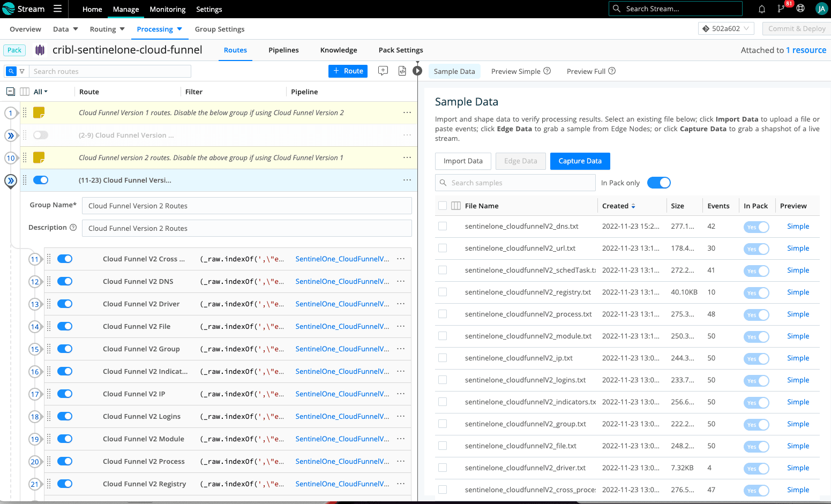Click the filter funnel icon in route search
The width and height of the screenshot is (831, 504).
click(x=22, y=71)
